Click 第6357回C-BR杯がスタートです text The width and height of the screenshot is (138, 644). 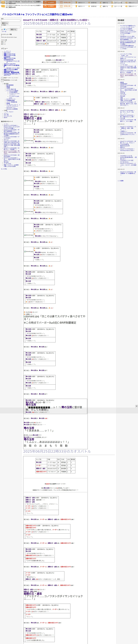[x=55, y=484]
